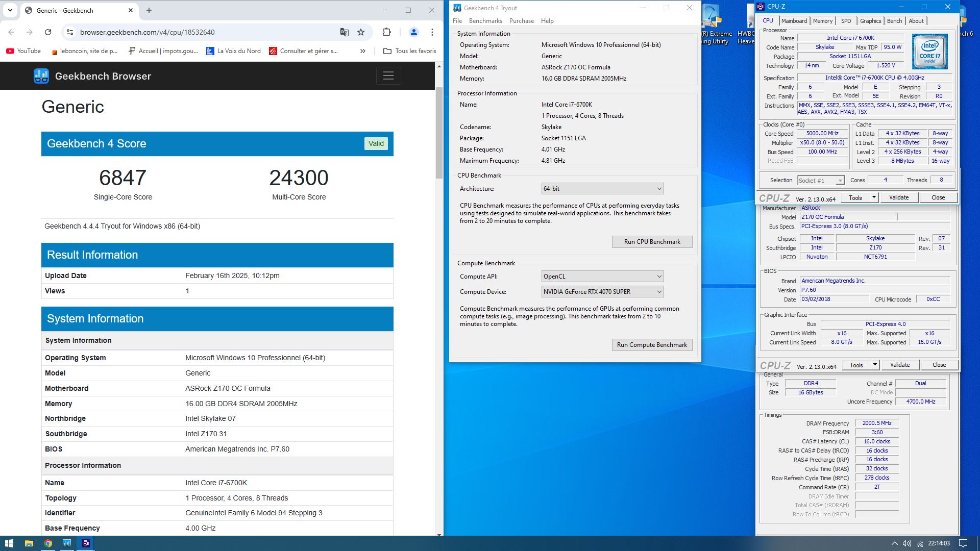Switch to the CPU-Z Memory tab
This screenshot has width=980, height=551.
tap(823, 21)
